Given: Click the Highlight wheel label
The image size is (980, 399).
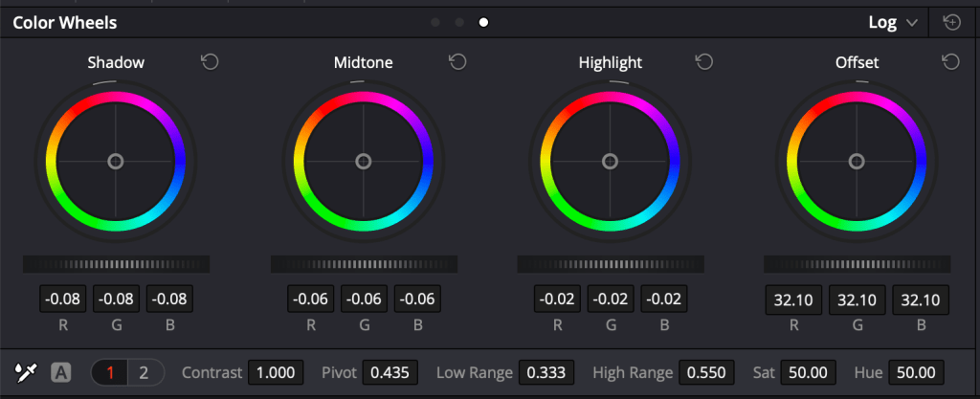Looking at the screenshot, I should pos(610,63).
